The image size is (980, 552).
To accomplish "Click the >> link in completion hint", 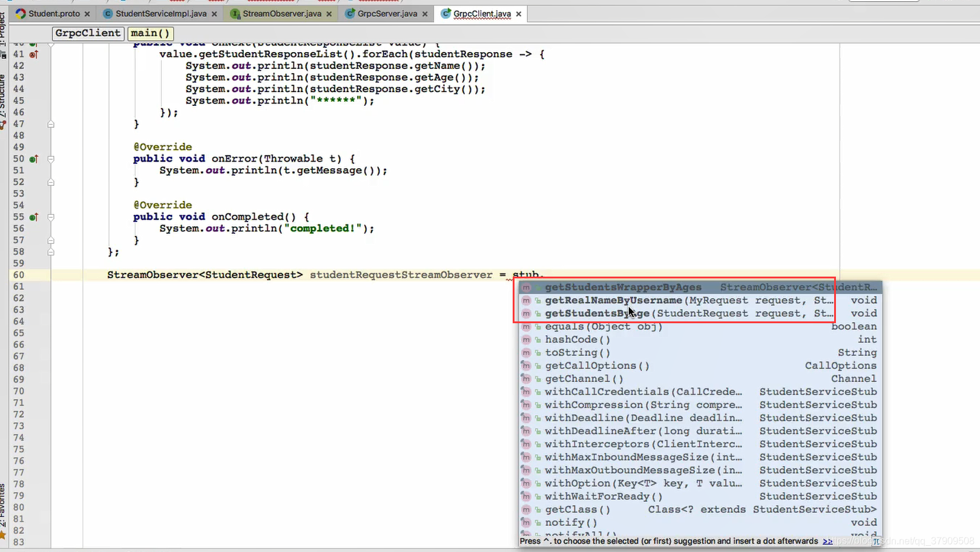I will (827, 541).
